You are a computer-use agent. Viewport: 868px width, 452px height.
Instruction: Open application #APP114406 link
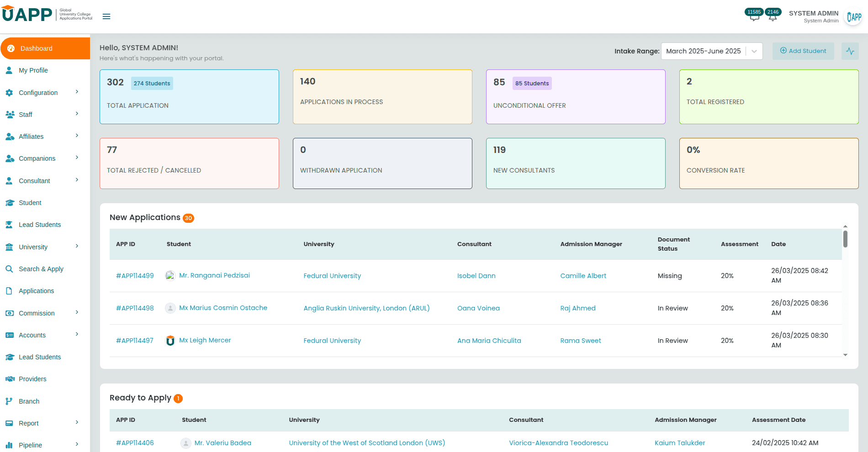click(135, 443)
